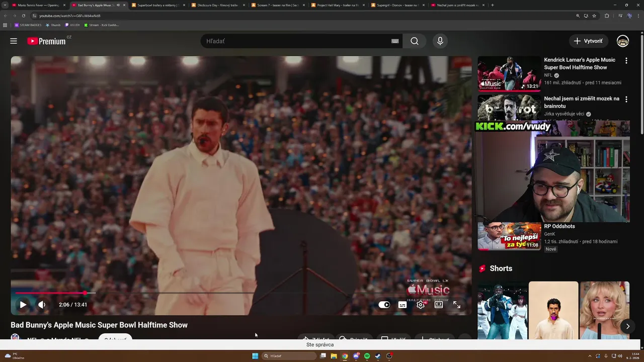This screenshot has width=644, height=362.
Task: Click the Windows taskbar search box
Action: pyautogui.click(x=290, y=356)
